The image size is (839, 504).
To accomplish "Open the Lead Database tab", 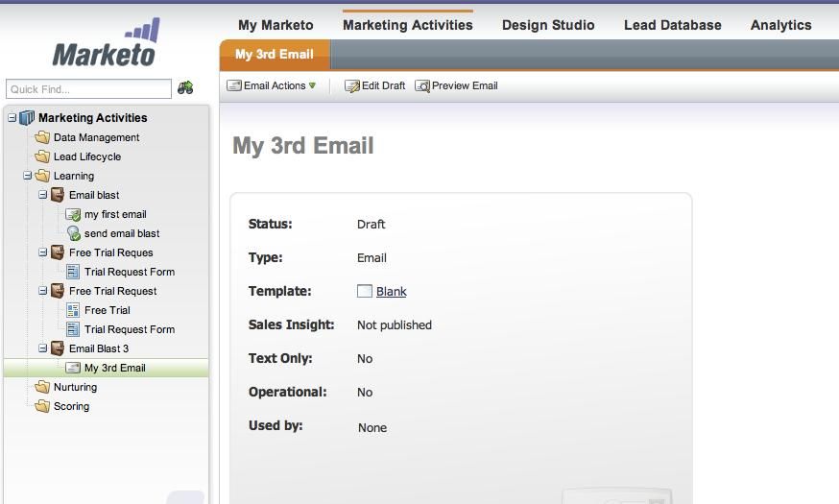I will tap(672, 25).
